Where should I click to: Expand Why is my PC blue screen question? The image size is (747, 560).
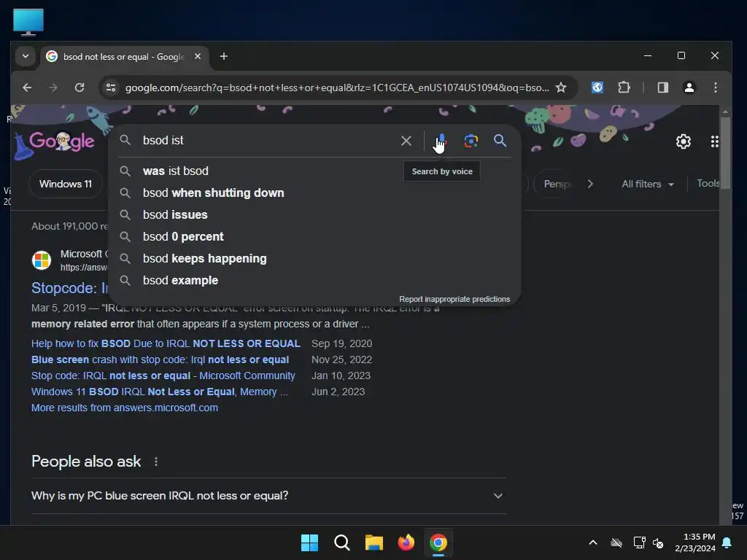268,496
